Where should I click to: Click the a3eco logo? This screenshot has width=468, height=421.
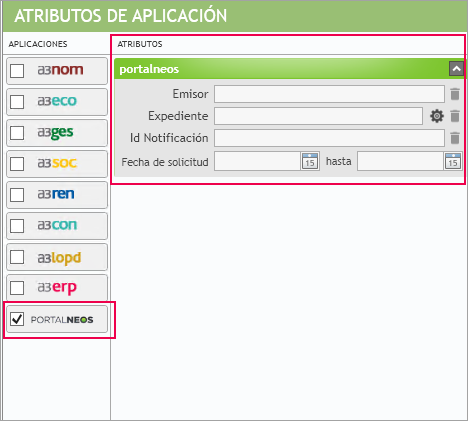click(x=57, y=101)
